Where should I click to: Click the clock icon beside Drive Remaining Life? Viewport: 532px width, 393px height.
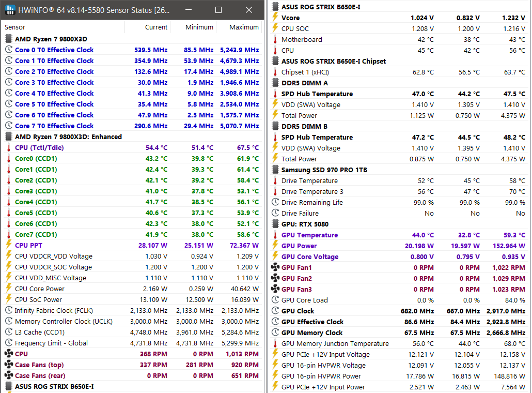pyautogui.click(x=275, y=202)
